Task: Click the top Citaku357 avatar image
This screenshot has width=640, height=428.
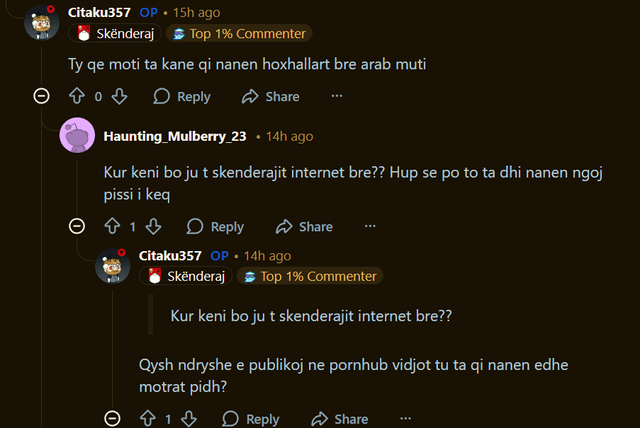Action: point(41,22)
